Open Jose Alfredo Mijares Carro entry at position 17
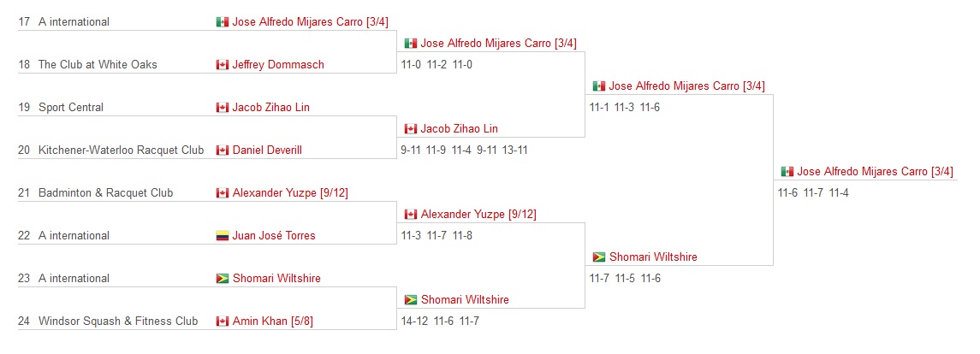 310,22
